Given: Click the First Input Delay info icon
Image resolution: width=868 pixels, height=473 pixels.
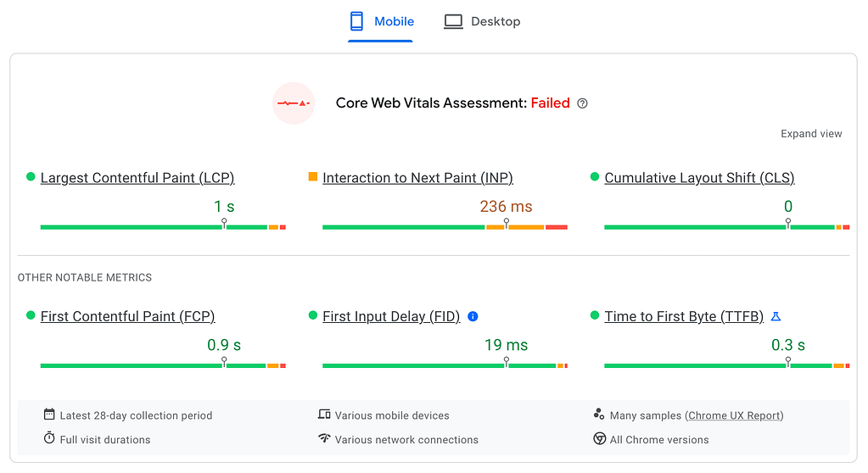Looking at the screenshot, I should click(x=473, y=316).
